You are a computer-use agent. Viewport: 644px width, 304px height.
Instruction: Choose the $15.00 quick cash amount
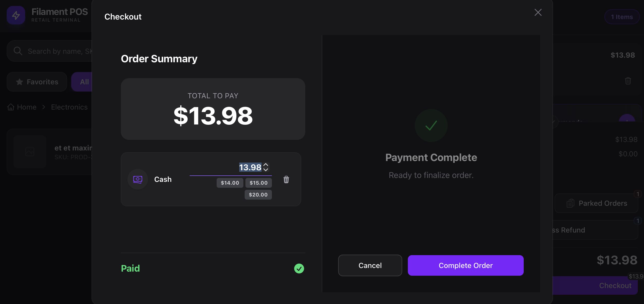pyautogui.click(x=259, y=183)
